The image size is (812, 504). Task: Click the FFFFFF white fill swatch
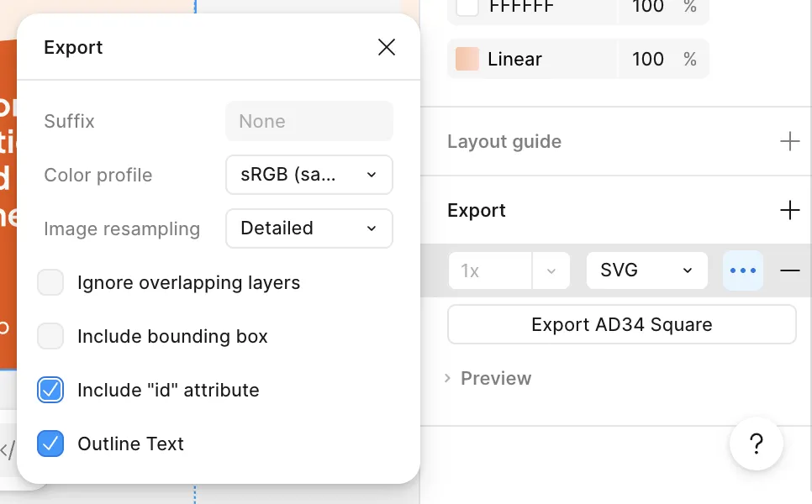coord(467,8)
